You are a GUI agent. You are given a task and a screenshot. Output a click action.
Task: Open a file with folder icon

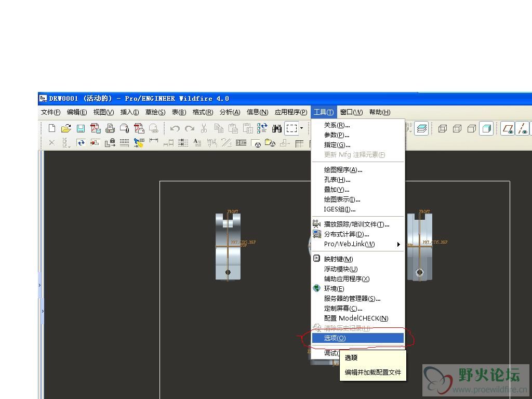click(x=66, y=128)
